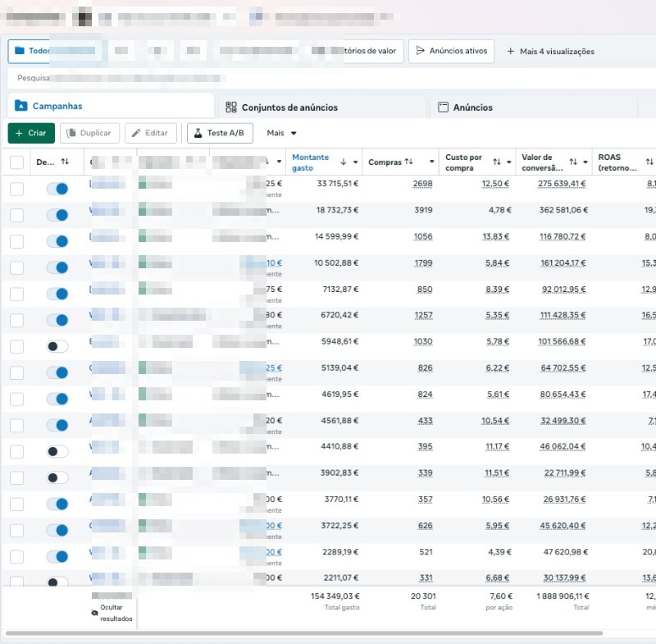Toggle off campaign with 7132,87 € spent
The height and width of the screenshot is (644, 656).
tap(57, 294)
